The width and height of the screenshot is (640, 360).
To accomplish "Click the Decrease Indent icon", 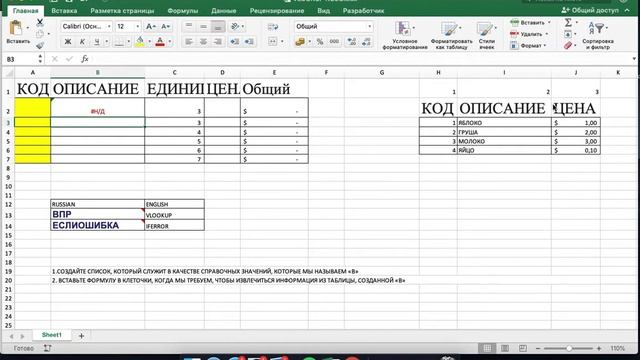I will point(235,42).
